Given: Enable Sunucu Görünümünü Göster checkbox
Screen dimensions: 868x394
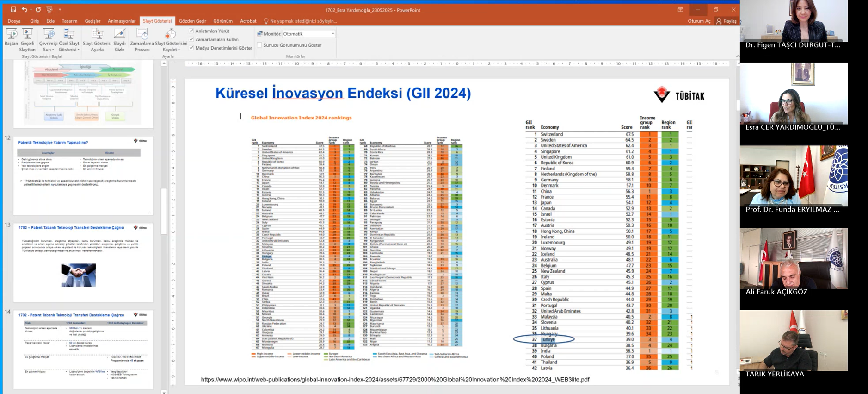Looking at the screenshot, I should (x=259, y=45).
